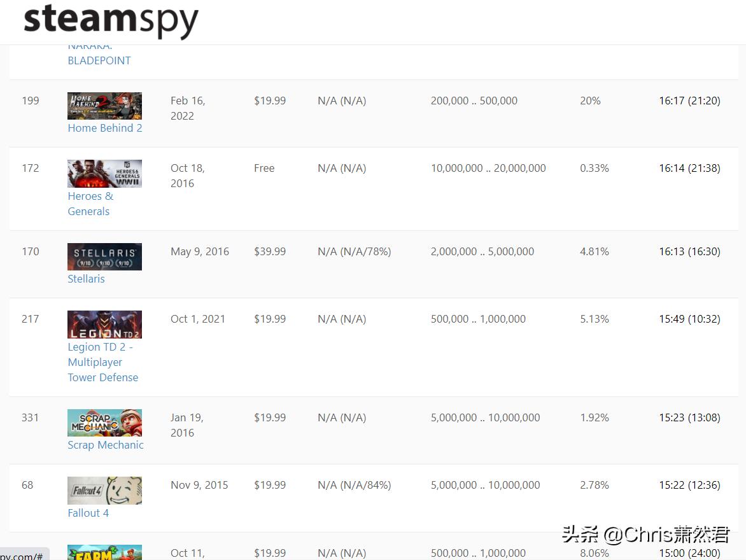Open the Fallout 4 game link
This screenshot has height=560, width=746.
coord(88,513)
